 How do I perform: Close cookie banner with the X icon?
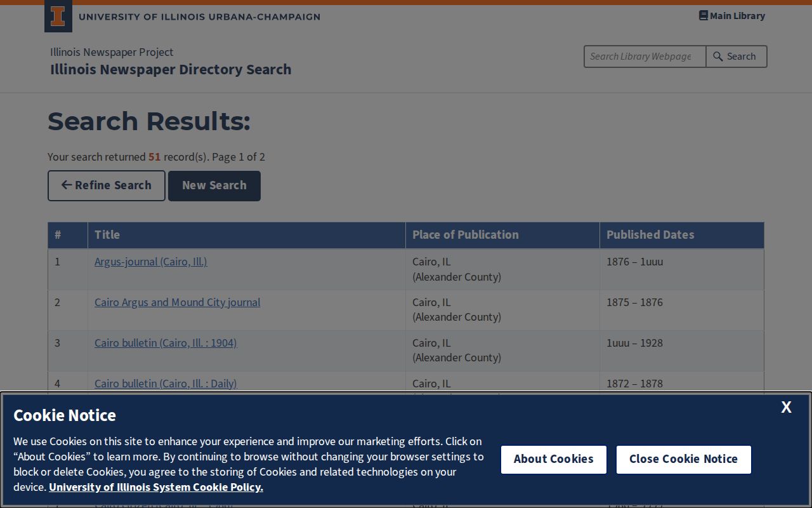(786, 408)
